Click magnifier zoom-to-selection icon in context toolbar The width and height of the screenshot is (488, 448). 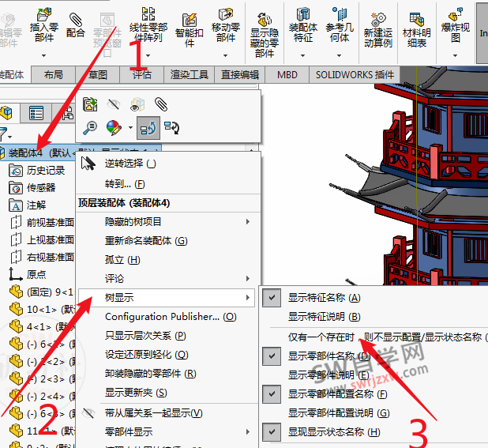tap(90, 126)
